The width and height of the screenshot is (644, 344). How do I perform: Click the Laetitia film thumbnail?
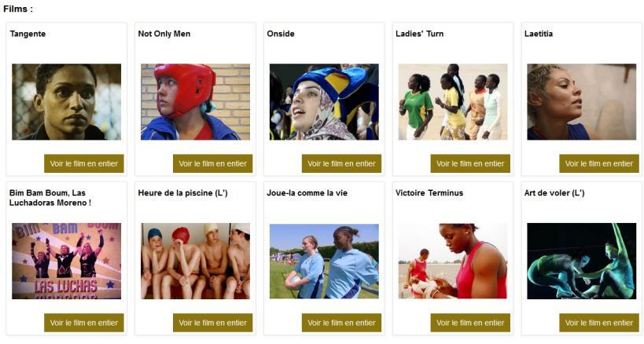582,101
